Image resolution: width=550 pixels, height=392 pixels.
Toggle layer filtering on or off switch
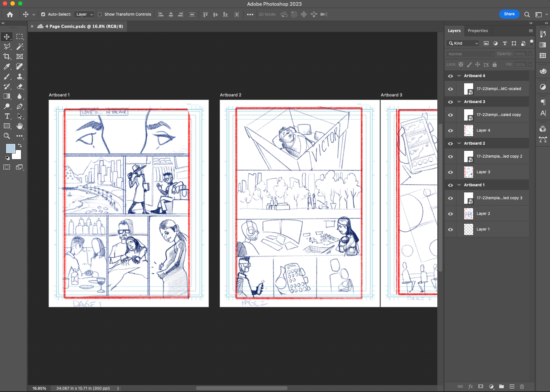click(532, 43)
